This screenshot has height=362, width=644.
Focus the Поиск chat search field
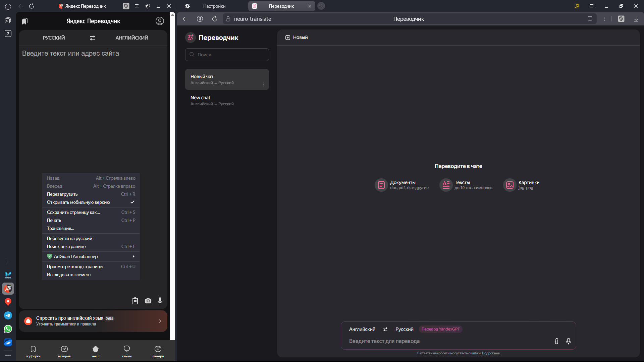coord(227,55)
